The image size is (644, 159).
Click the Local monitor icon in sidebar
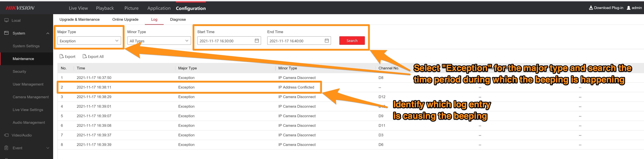(7, 21)
